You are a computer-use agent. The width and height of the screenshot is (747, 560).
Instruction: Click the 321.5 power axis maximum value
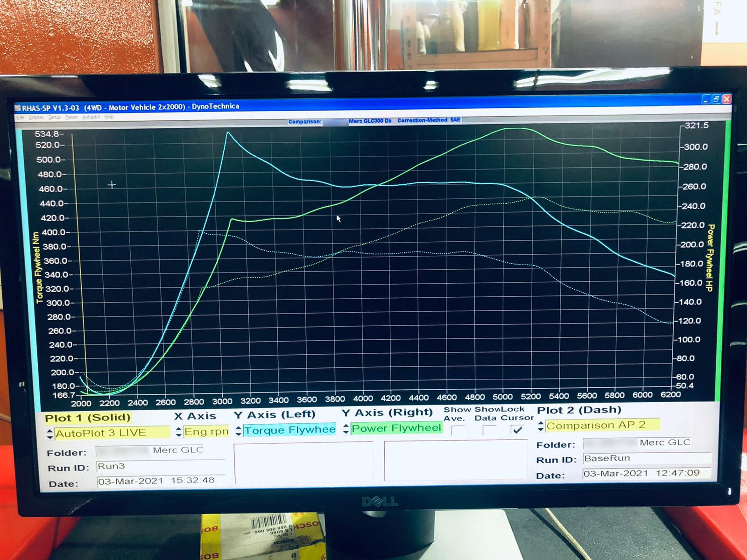point(696,126)
